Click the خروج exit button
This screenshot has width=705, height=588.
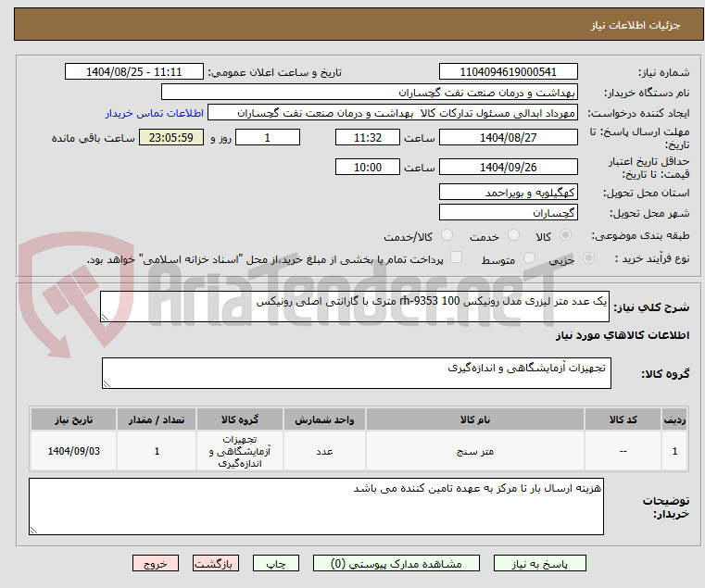[x=156, y=563]
